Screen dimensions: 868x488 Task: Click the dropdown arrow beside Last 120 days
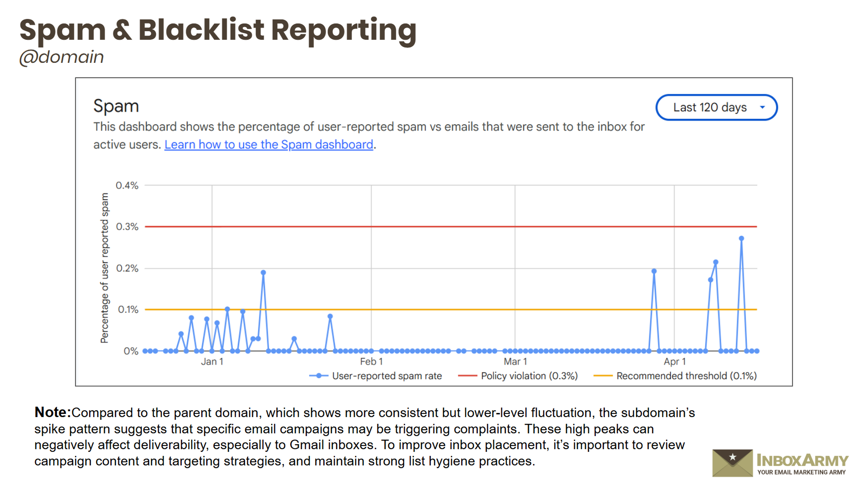(x=762, y=108)
